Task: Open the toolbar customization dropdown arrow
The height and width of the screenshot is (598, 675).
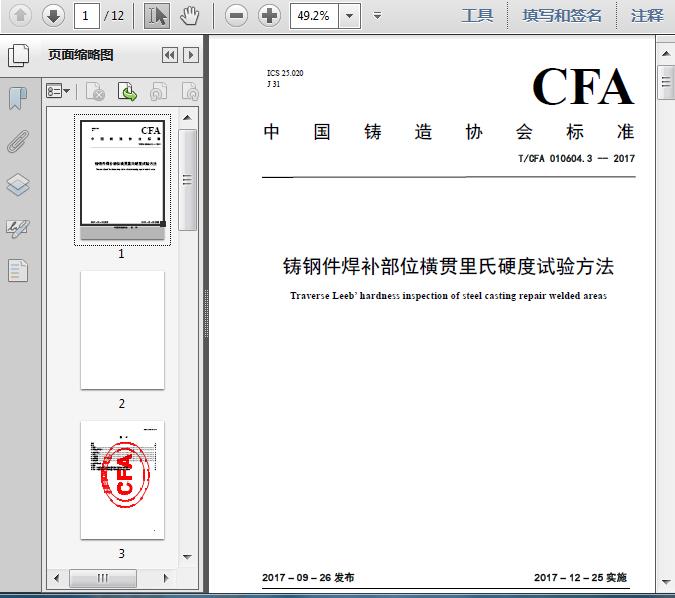Action: 378,16
